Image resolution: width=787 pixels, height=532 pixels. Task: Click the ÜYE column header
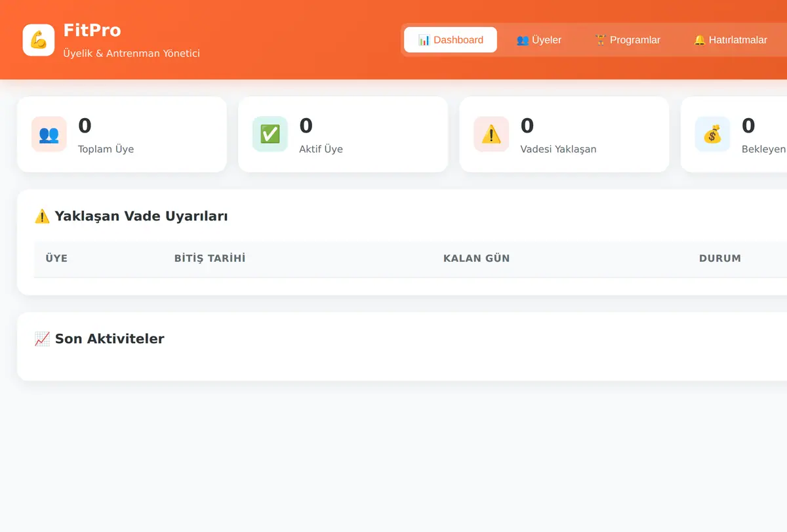pos(56,258)
